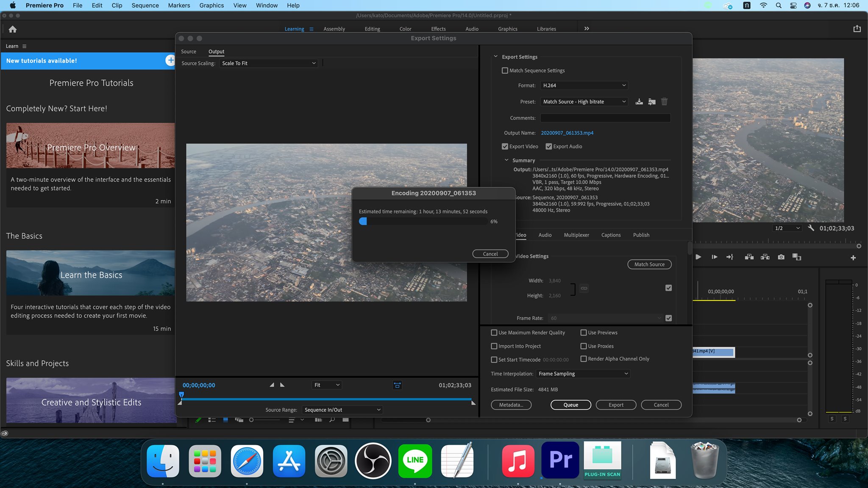Open the Markers menu

179,6
